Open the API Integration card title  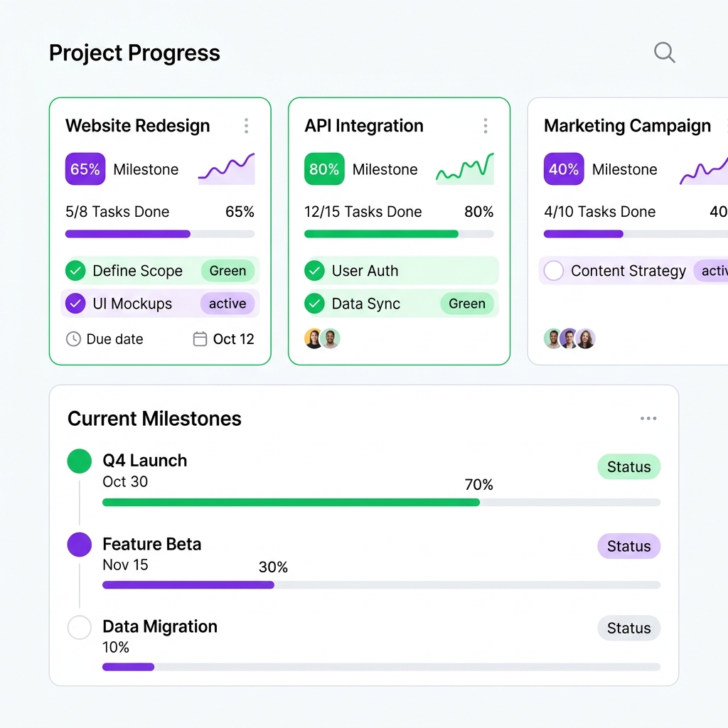tap(364, 126)
